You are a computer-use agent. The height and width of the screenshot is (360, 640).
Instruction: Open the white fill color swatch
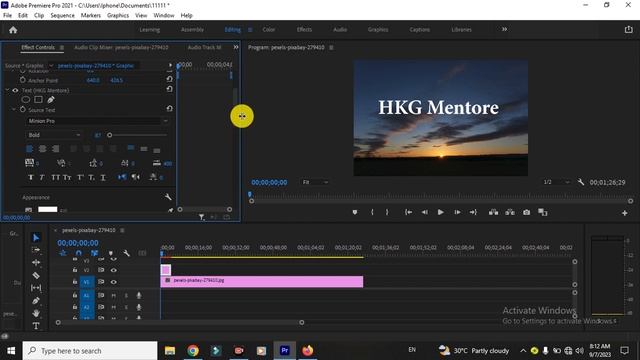48,209
